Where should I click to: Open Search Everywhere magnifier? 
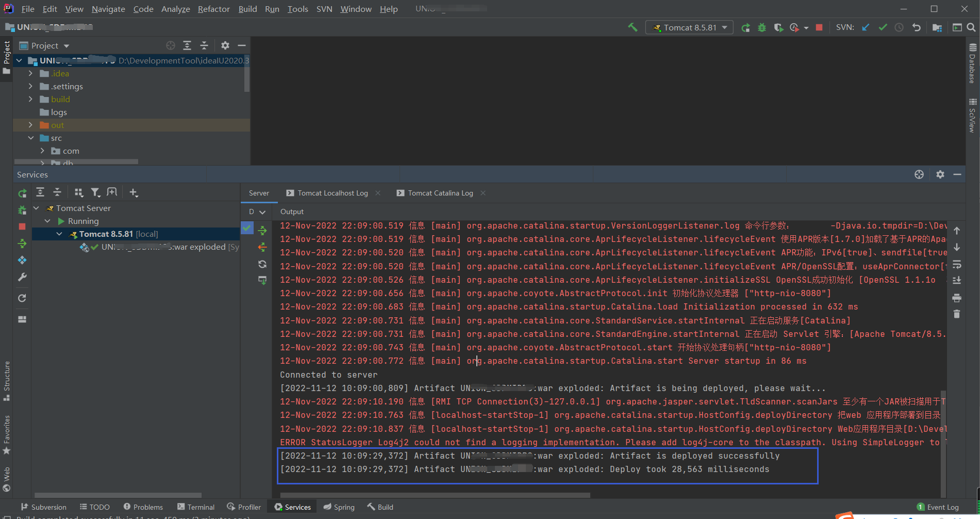(x=971, y=27)
